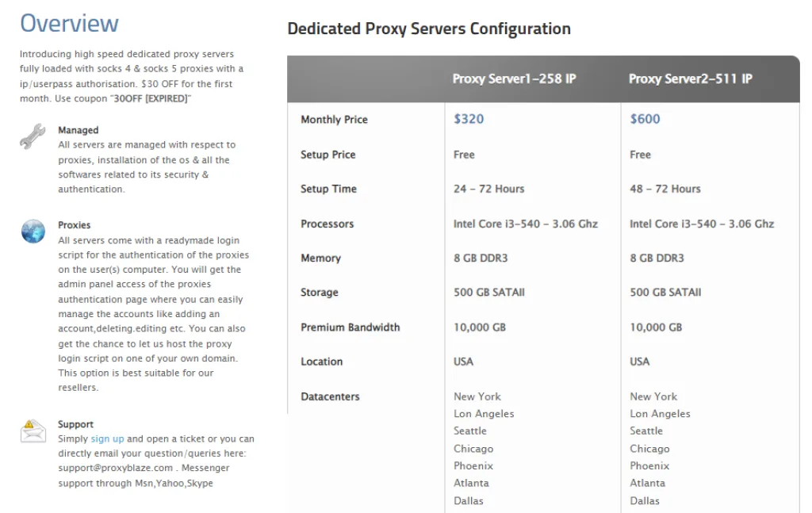812x513 pixels.
Task: Click the Setup Time row label
Action: [x=328, y=189]
